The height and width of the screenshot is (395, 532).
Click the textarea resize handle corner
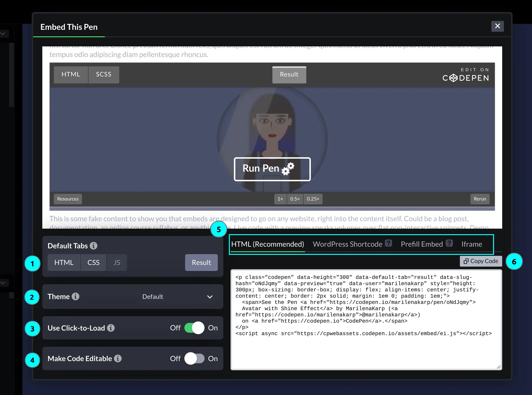(499, 367)
